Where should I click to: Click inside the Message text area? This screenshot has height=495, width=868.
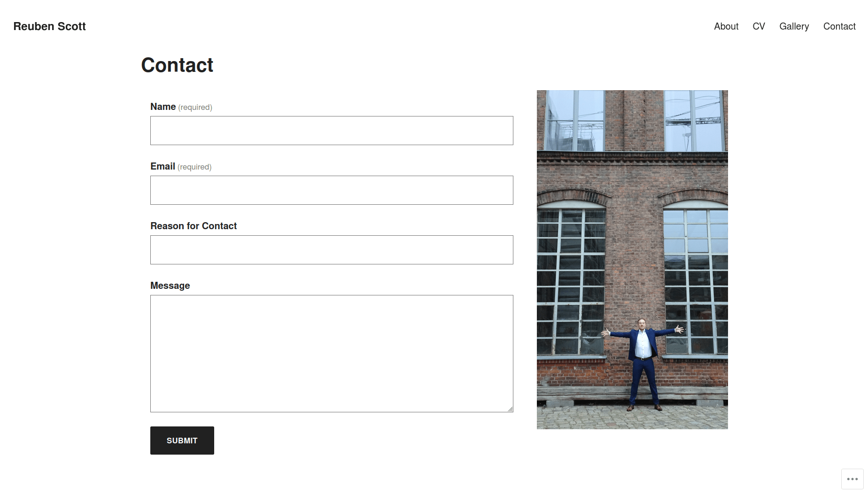coord(332,353)
